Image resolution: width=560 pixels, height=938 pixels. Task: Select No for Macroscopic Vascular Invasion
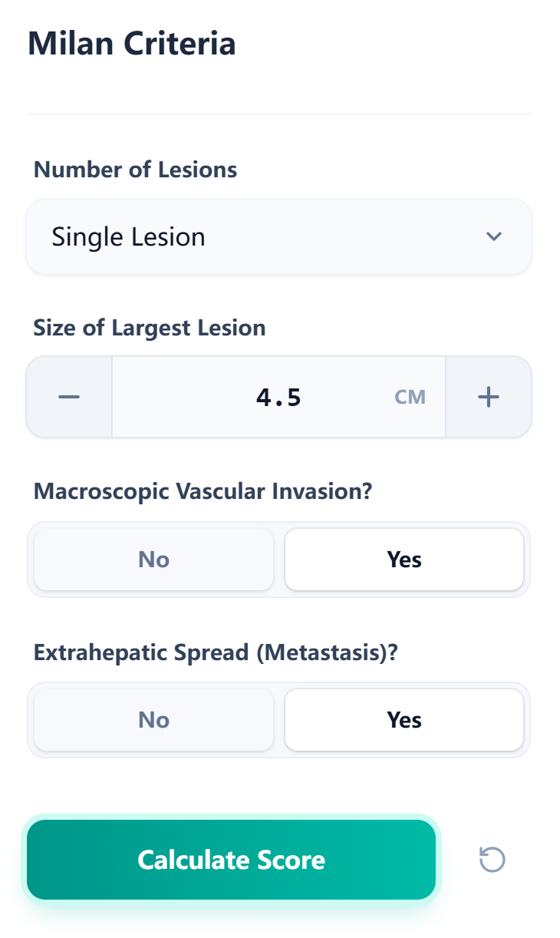click(x=153, y=560)
